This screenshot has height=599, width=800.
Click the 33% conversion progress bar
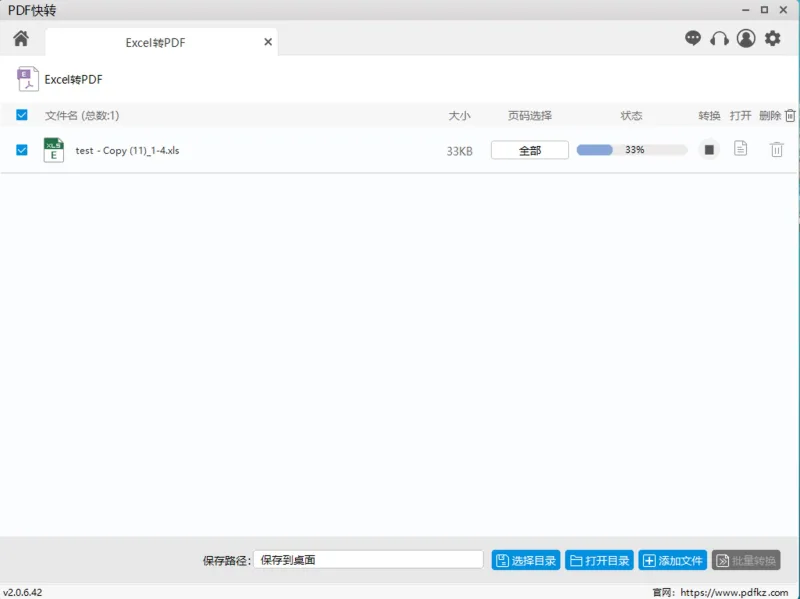pos(632,149)
